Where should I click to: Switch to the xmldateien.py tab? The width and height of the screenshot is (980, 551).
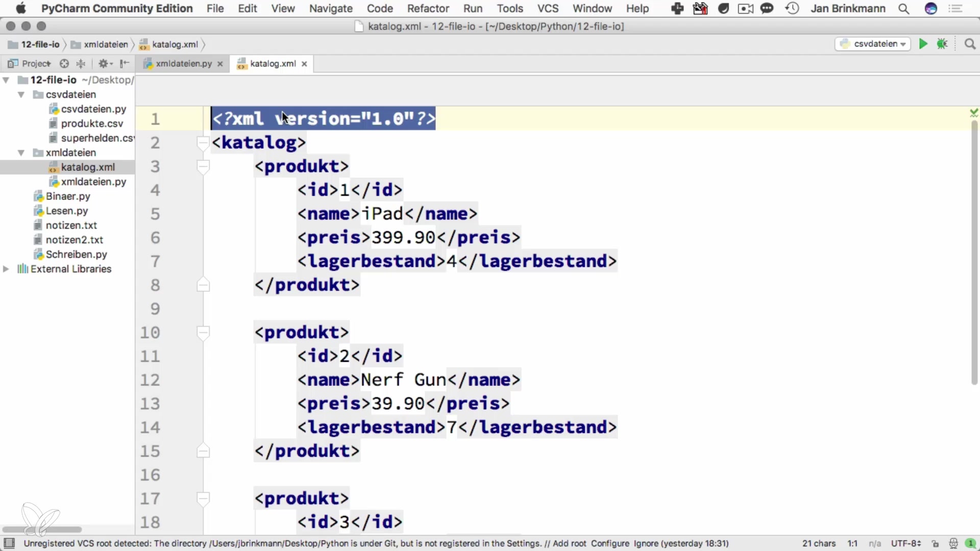click(x=183, y=63)
